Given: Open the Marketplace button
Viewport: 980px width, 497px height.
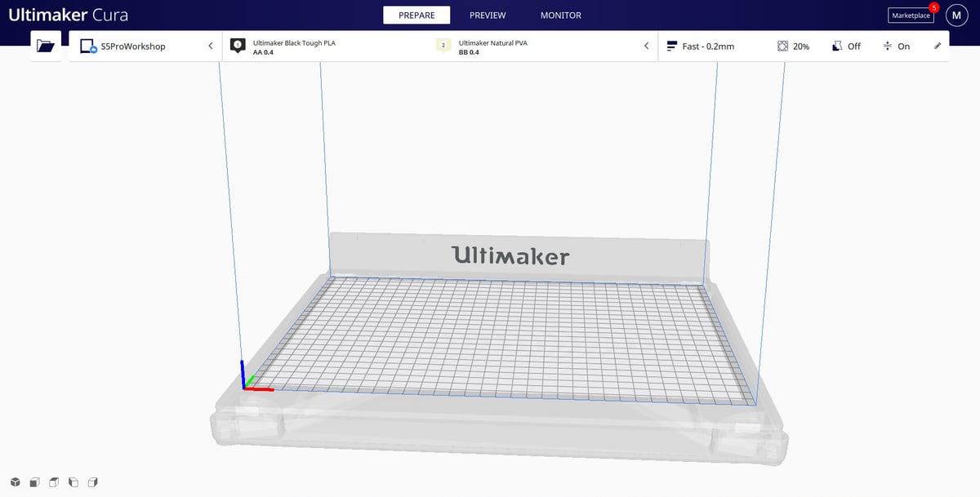Looking at the screenshot, I should pos(911,16).
